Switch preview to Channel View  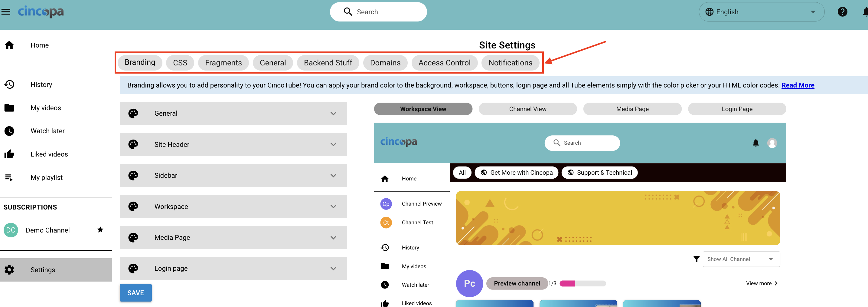pyautogui.click(x=527, y=109)
